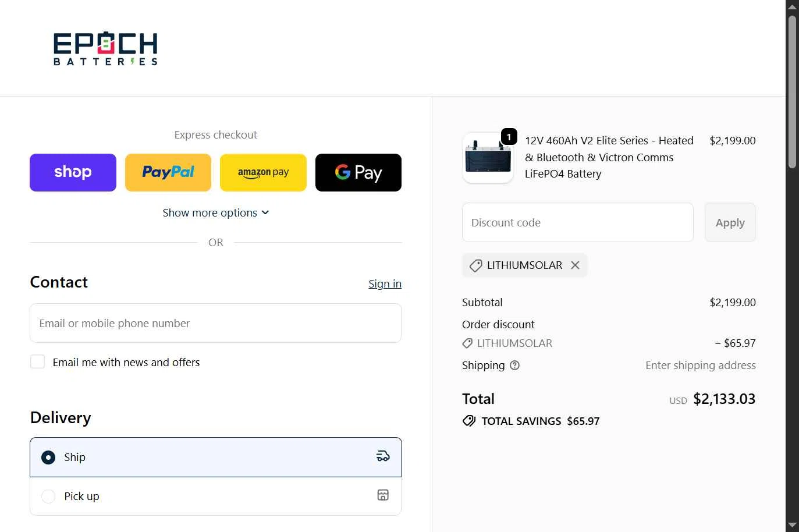Click the TOTAL SAVINGS $65.97 text
The image size is (799, 532).
pos(541,421)
